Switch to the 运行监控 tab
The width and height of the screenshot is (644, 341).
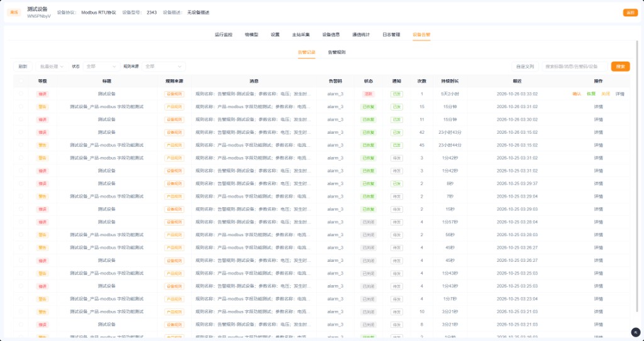(x=223, y=35)
